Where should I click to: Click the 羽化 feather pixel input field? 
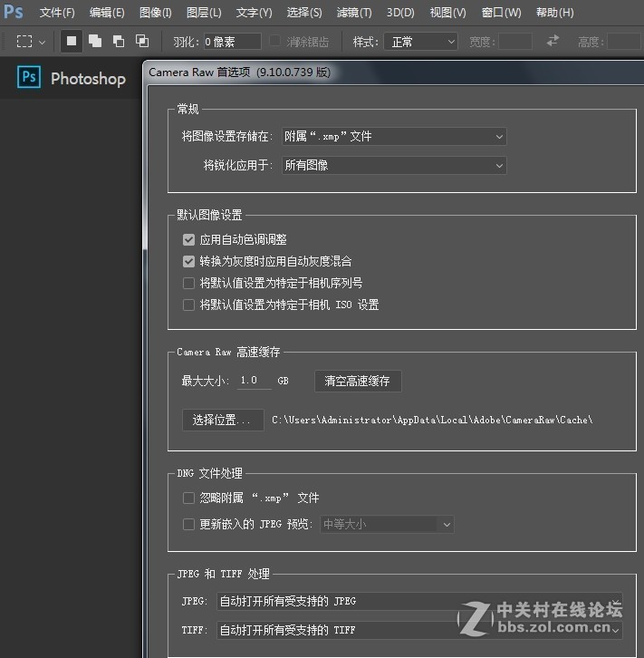point(232,42)
